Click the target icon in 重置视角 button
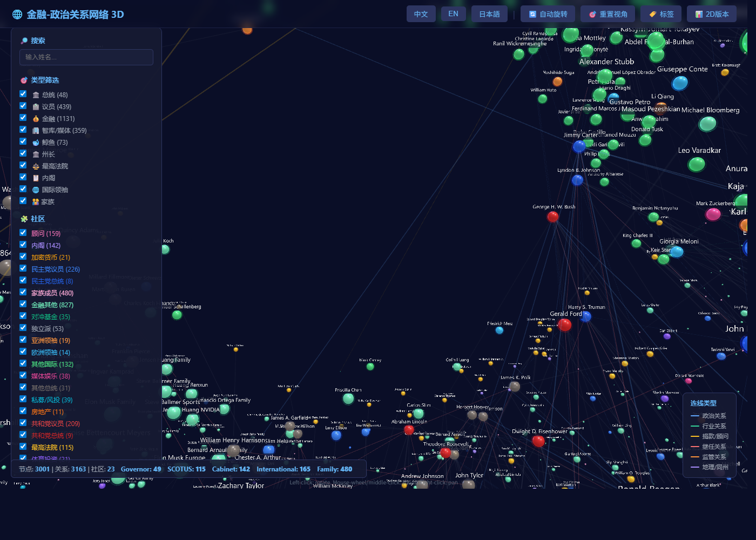Screen dimensions: 756x540 point(592,15)
